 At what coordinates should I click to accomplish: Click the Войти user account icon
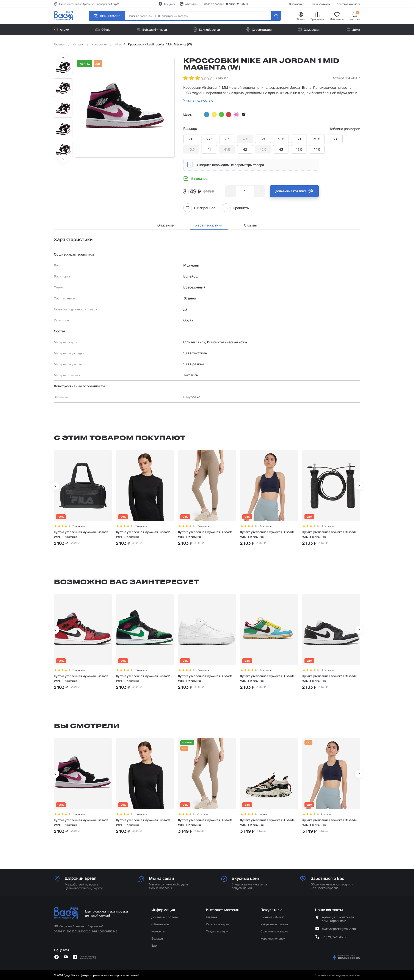tap(301, 14)
